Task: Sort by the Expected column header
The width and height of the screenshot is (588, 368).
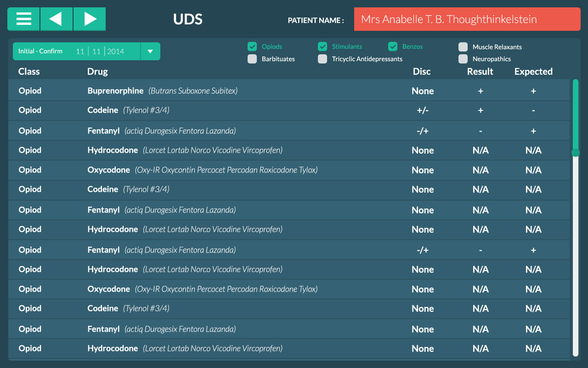Action: coord(533,71)
